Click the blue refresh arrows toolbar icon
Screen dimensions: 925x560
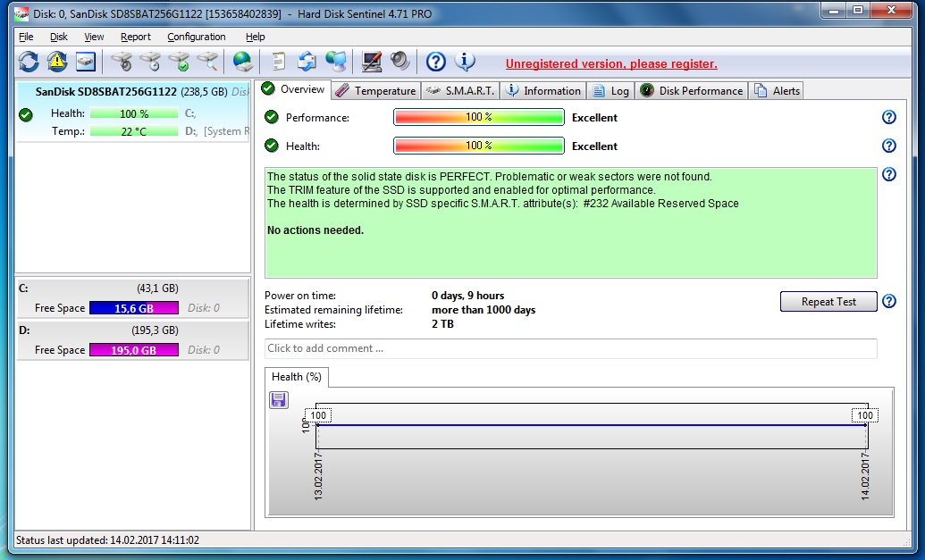click(x=29, y=62)
